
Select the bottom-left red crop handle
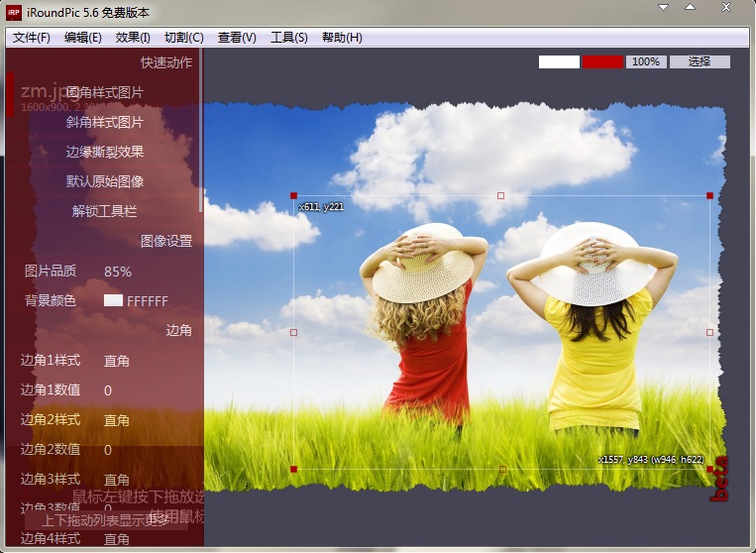pyautogui.click(x=293, y=468)
